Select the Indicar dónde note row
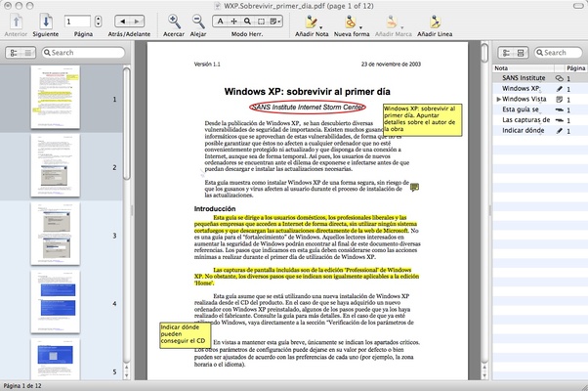588x391 pixels. (540, 131)
